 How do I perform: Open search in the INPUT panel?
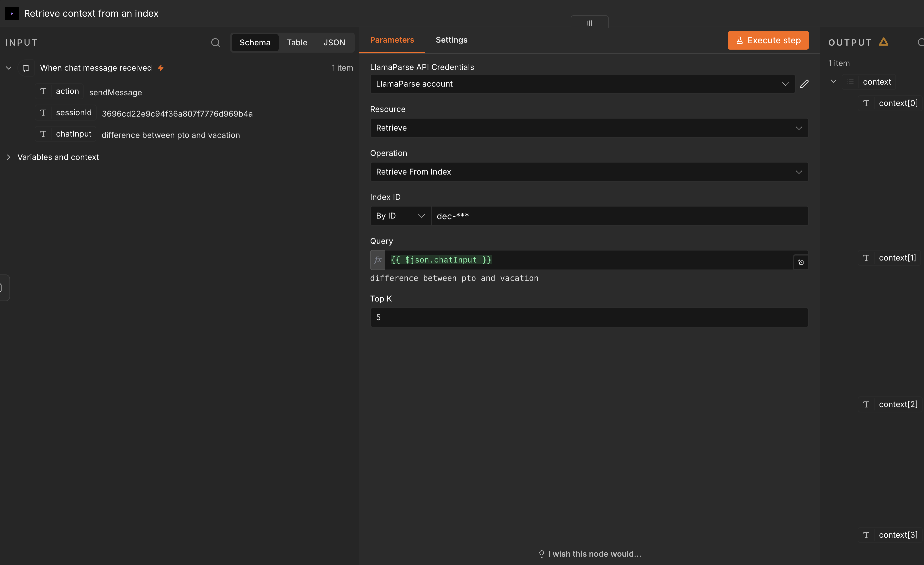pos(216,43)
